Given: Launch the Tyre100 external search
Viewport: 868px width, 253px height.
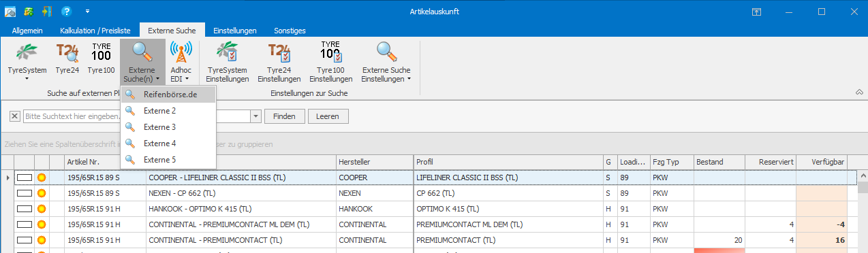Looking at the screenshot, I should (x=101, y=58).
